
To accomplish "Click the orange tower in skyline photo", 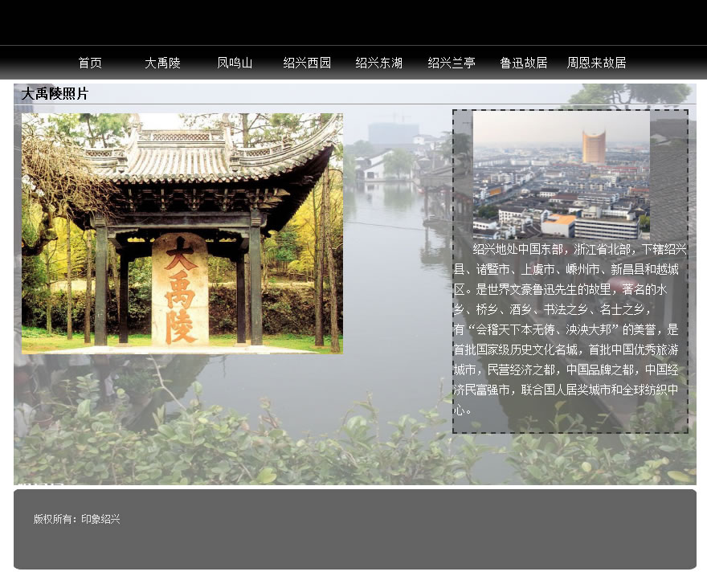I will coord(594,148).
